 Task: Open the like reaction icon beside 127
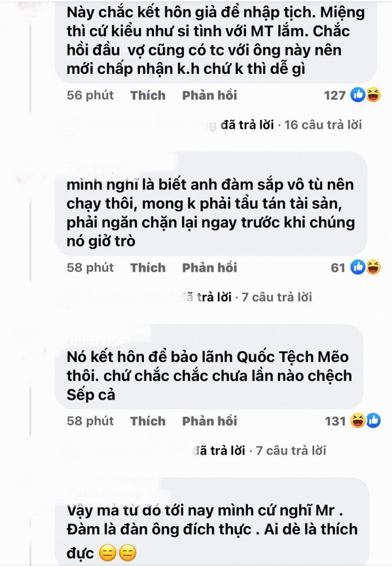click(x=358, y=95)
